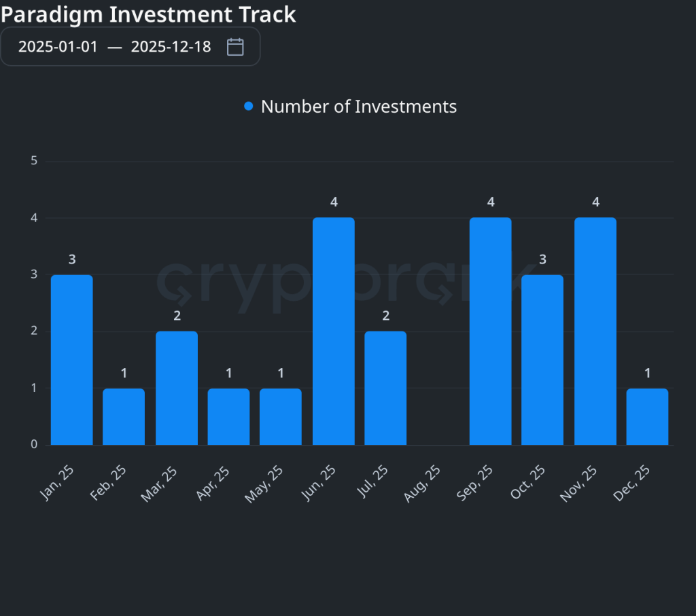Click the blue legend dot icon

click(248, 106)
